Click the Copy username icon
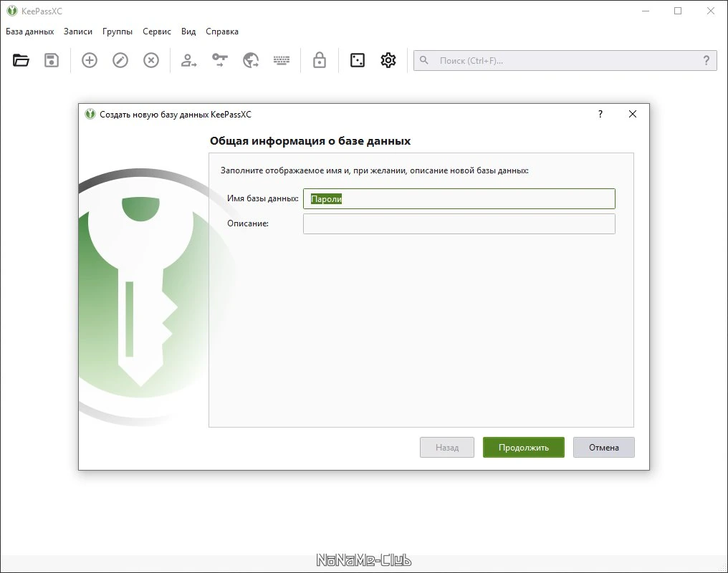Image resolution: width=728 pixels, height=573 pixels. (188, 60)
